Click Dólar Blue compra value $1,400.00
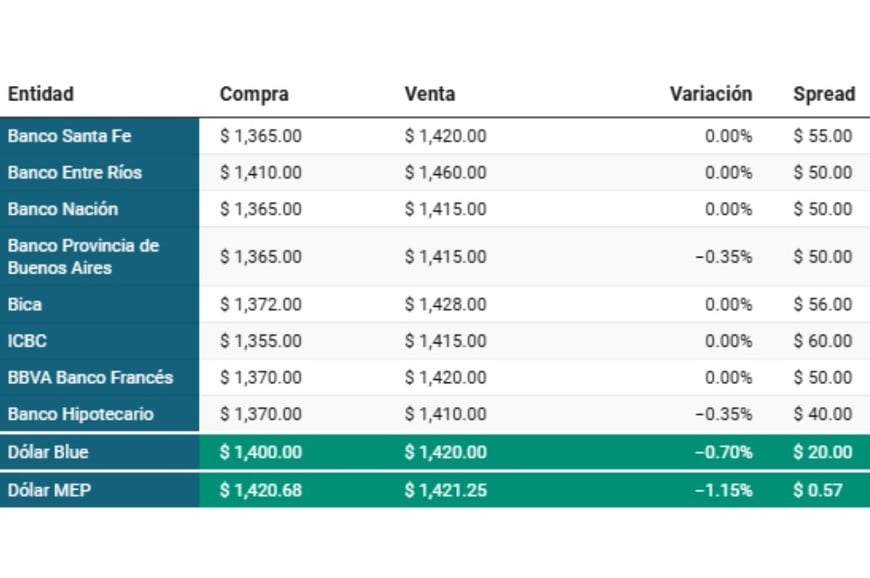The image size is (870, 578). [260, 452]
